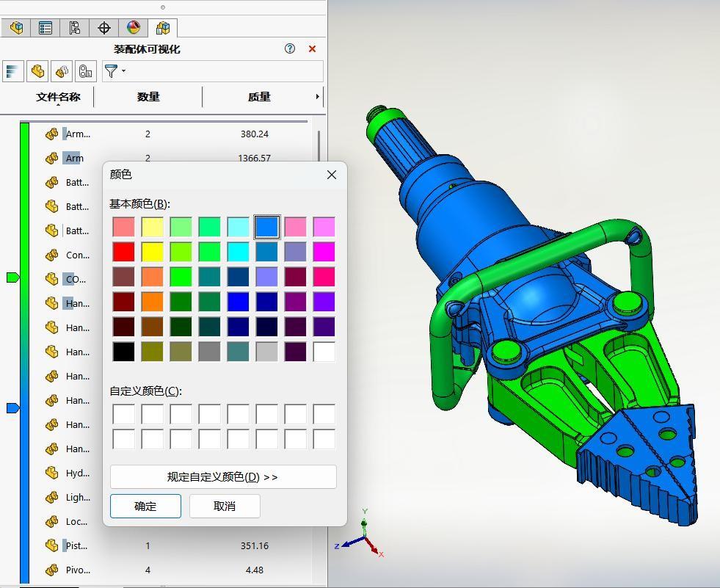Image resolution: width=720 pixels, height=588 pixels.
Task: Select the Hyd... component row
Action: (x=68, y=473)
